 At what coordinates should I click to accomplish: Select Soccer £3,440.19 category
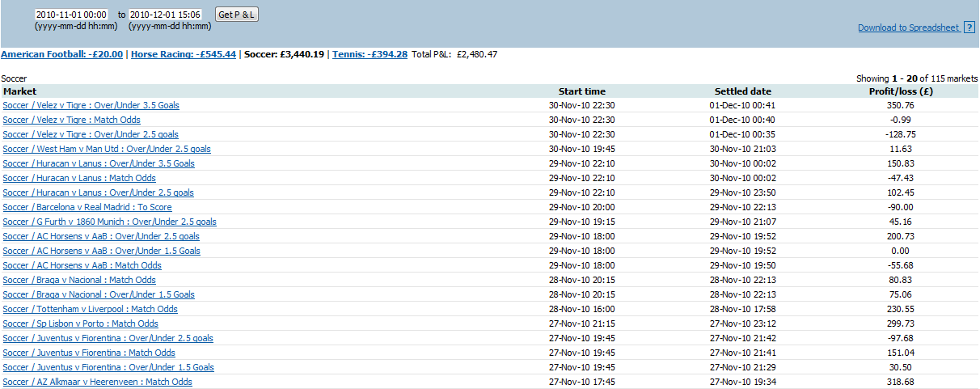pos(284,54)
